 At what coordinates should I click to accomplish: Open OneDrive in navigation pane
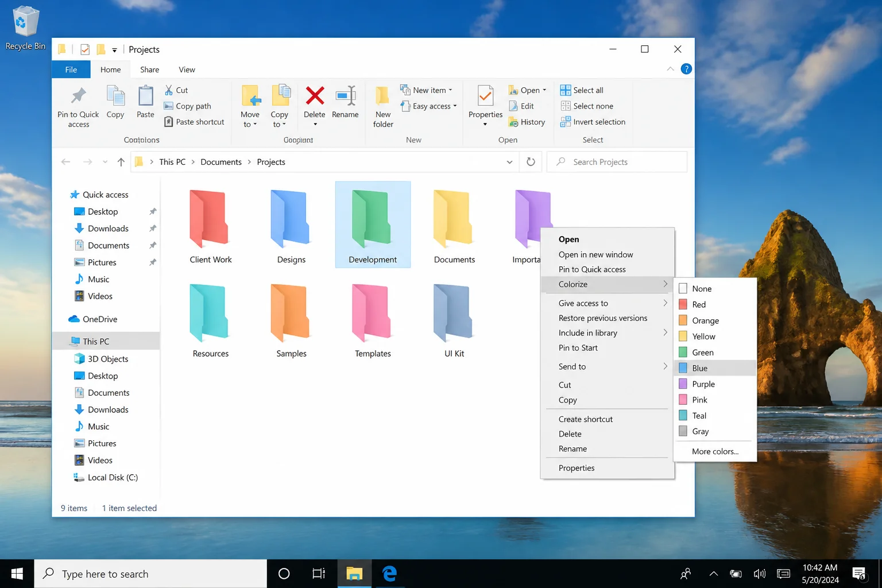pyautogui.click(x=92, y=319)
